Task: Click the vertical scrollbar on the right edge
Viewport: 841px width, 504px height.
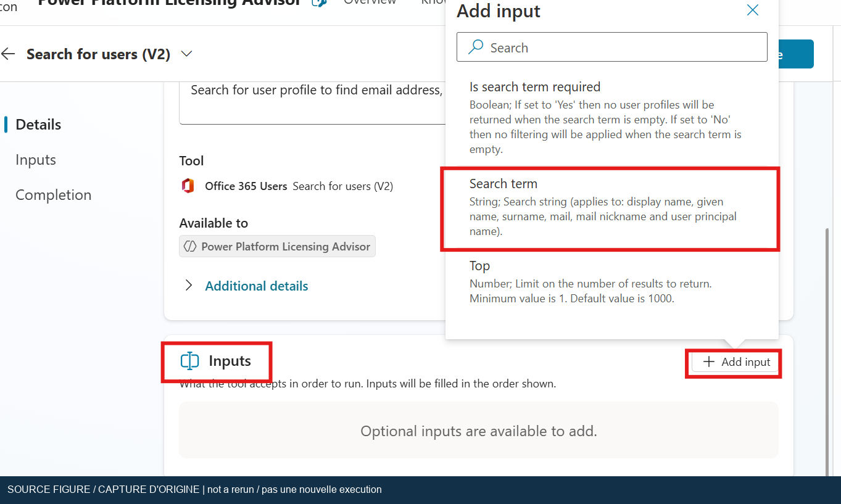Action: point(828,352)
